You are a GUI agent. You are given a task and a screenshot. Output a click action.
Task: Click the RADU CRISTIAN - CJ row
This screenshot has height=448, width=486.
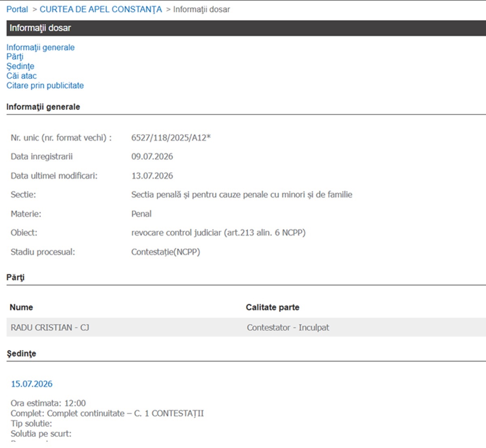pos(246,327)
